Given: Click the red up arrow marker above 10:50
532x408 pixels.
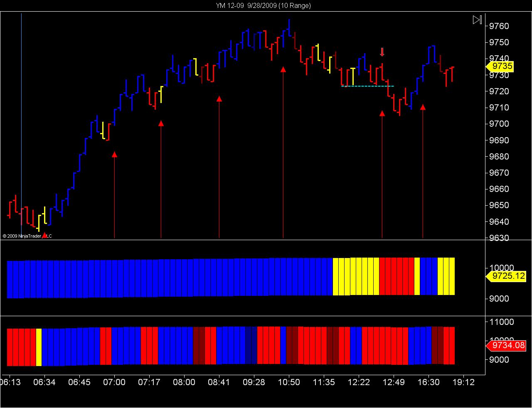Looking at the screenshot, I should click(x=283, y=69).
